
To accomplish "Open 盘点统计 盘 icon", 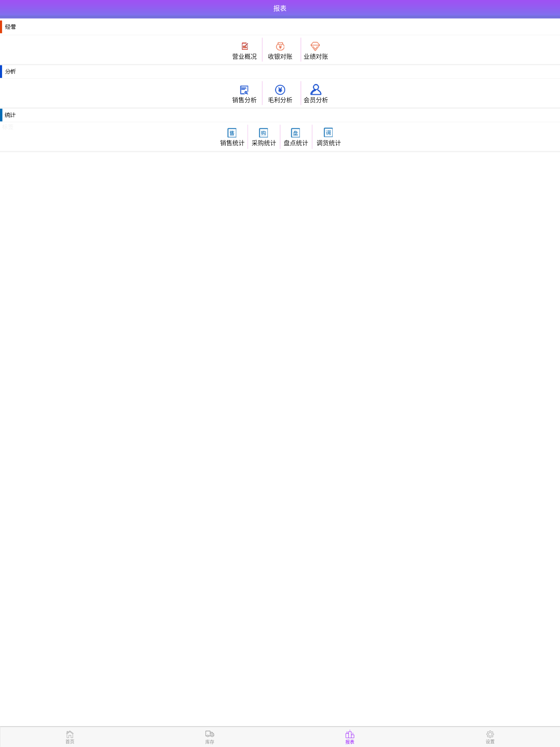I will tap(296, 133).
